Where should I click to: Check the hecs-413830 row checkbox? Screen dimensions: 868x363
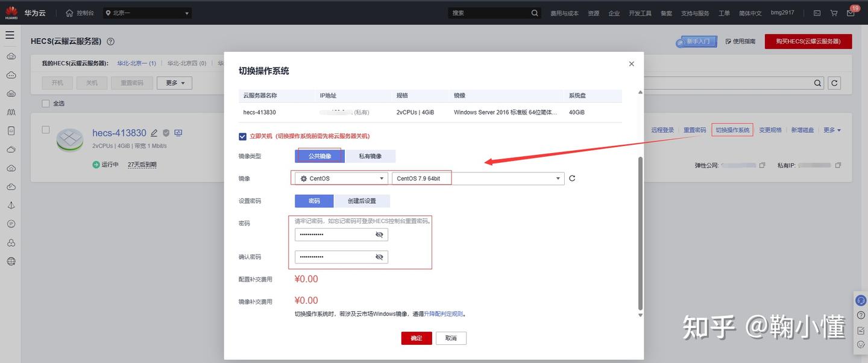pyautogui.click(x=46, y=130)
